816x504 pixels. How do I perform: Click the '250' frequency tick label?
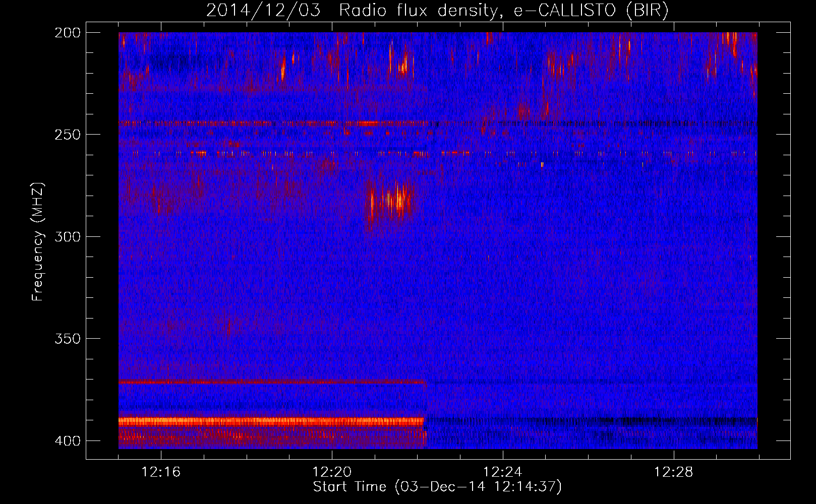pos(67,135)
